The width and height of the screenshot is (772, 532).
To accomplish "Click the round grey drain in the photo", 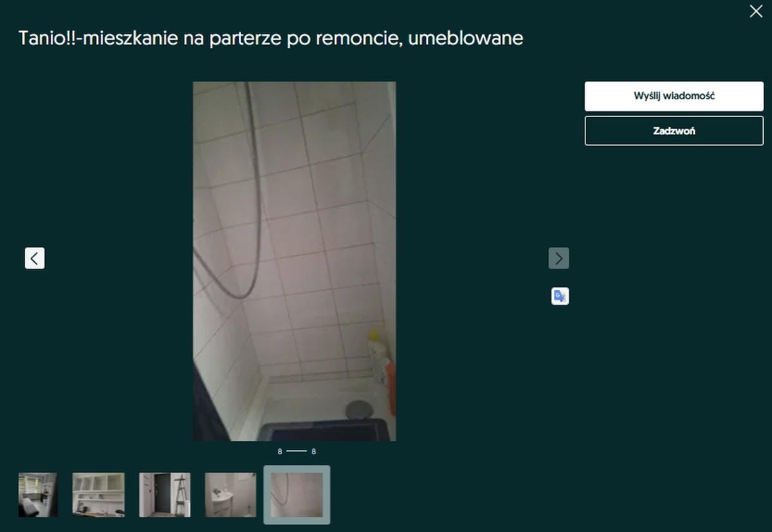I will [358, 409].
